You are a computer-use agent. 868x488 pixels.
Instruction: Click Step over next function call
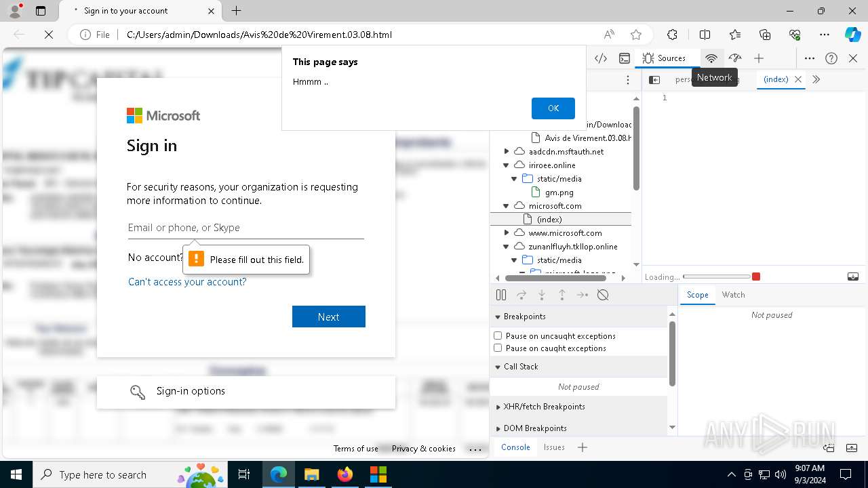pos(521,295)
